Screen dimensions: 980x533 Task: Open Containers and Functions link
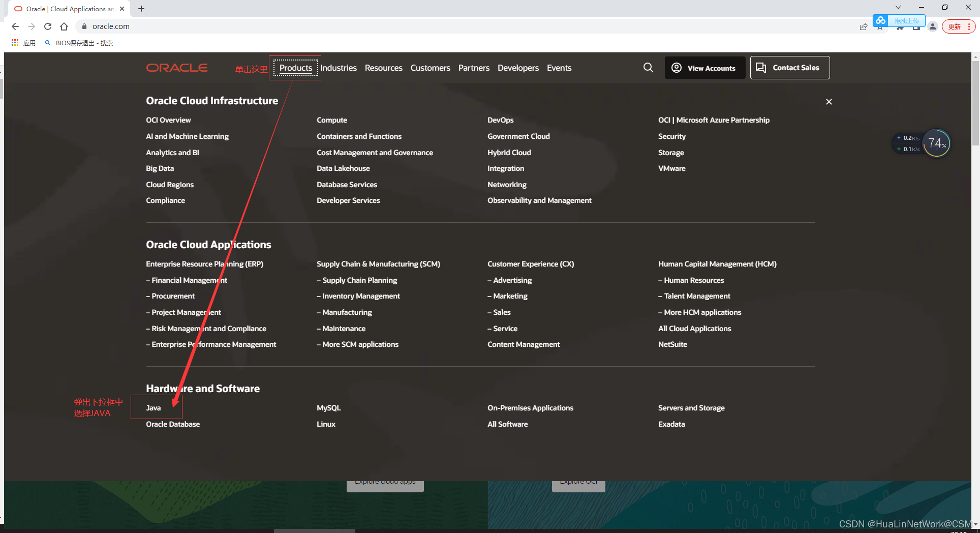tap(359, 136)
